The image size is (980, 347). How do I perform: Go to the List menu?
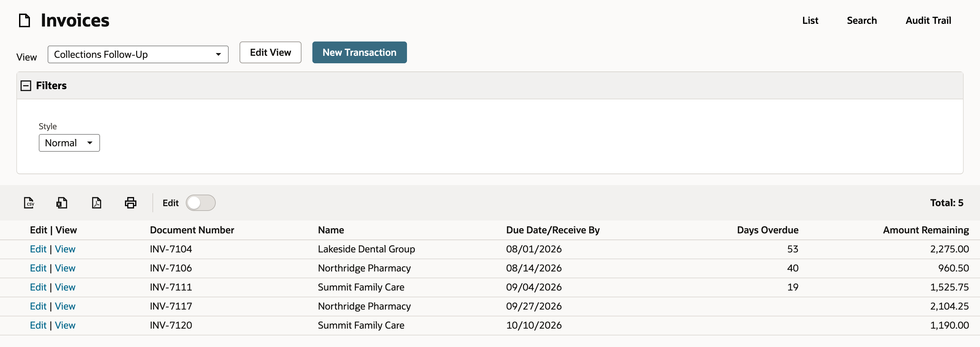tap(810, 20)
